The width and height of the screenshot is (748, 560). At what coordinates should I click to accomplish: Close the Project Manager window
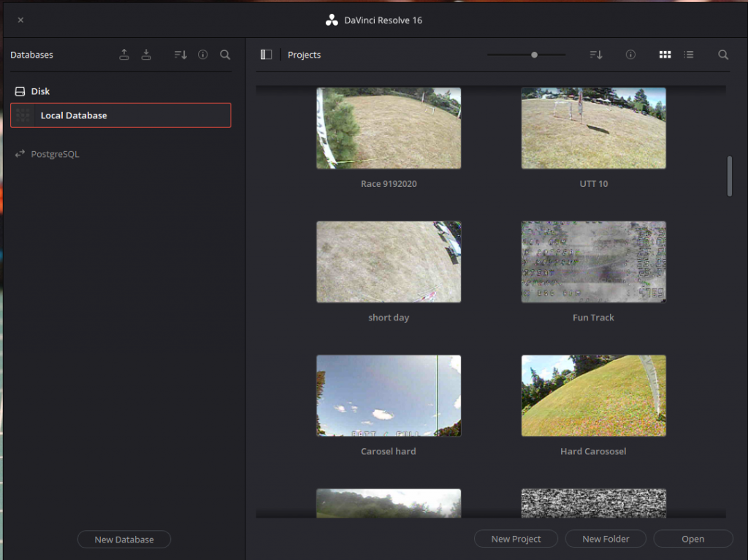pyautogui.click(x=20, y=20)
